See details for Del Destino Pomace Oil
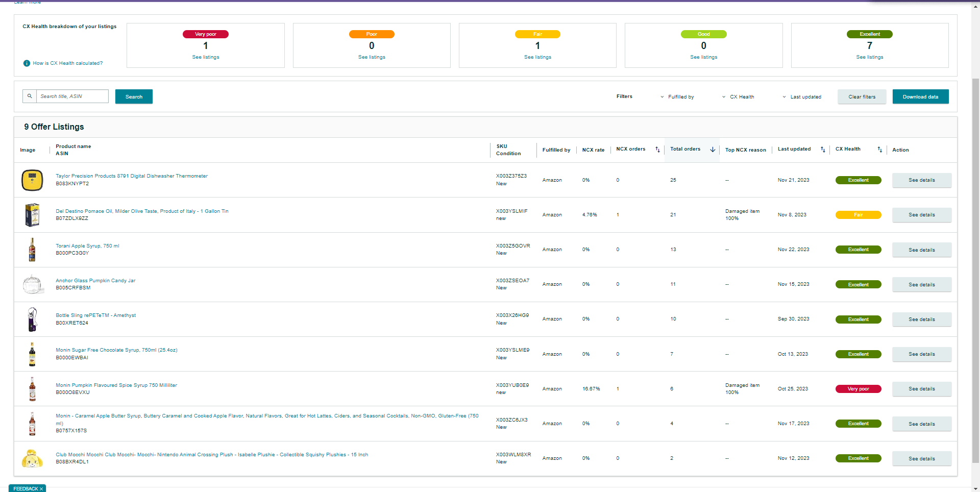The image size is (980, 492). [921, 215]
